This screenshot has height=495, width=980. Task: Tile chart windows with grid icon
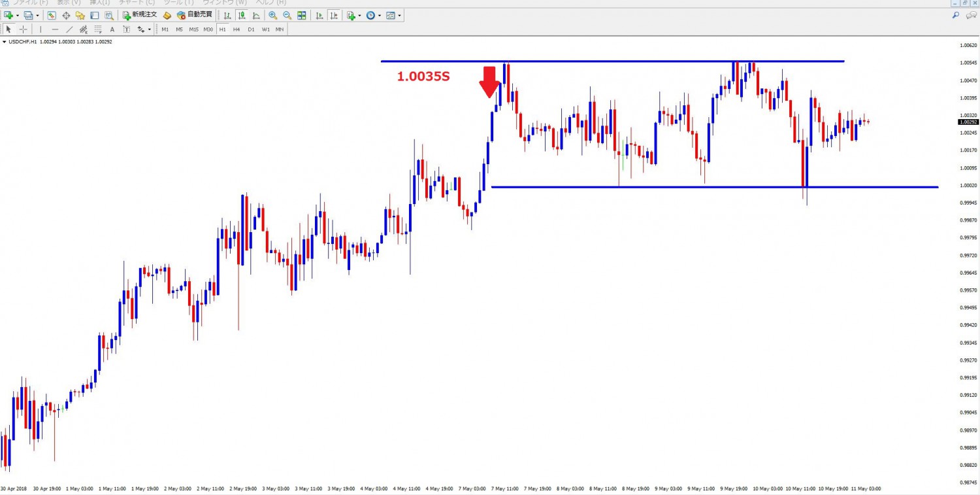(302, 15)
